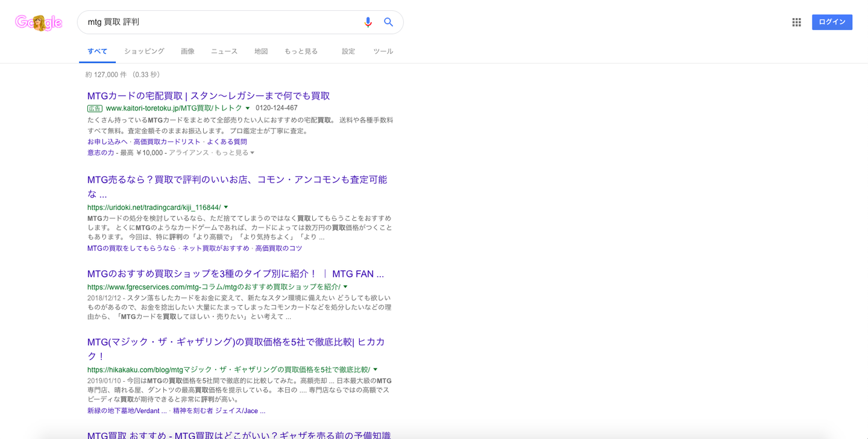
Task: Open the MTG売るなら？買取で評判のいいお店 result
Action: tap(237, 186)
